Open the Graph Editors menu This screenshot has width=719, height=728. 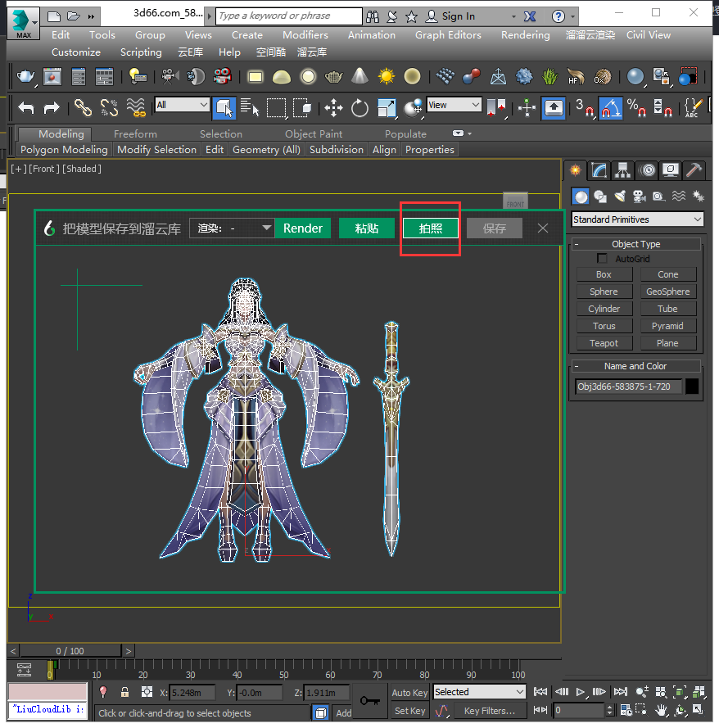448,35
